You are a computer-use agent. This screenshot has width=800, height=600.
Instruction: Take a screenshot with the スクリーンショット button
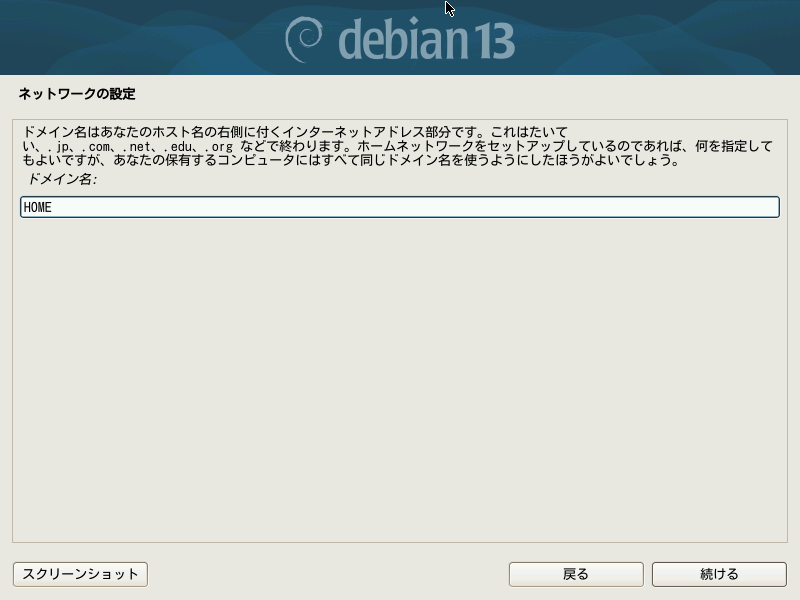81,574
